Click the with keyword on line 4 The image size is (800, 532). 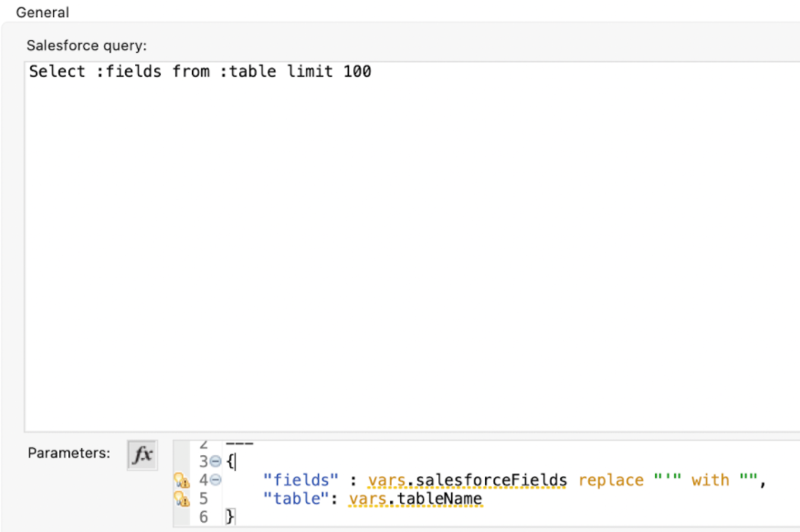tap(711, 480)
